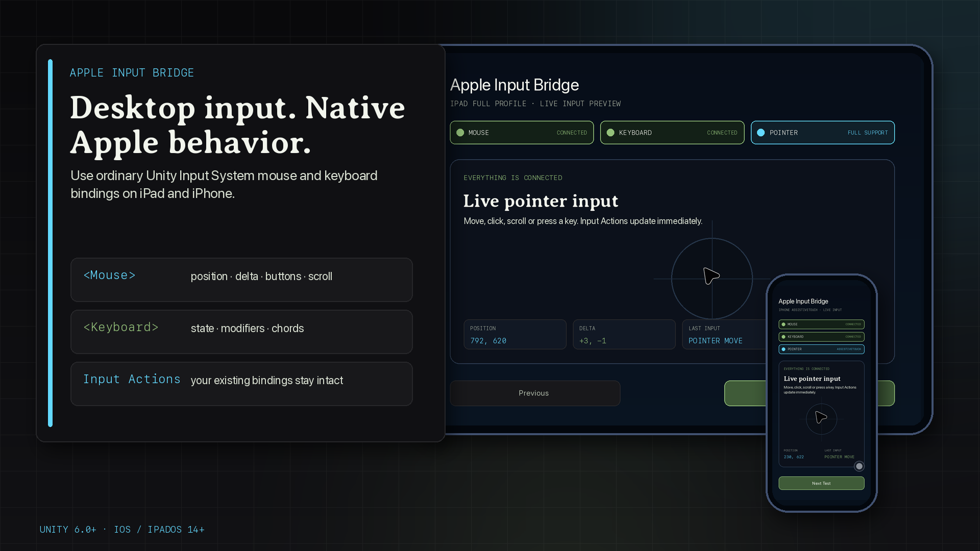This screenshot has width=980, height=551.
Task: Click the blue status dot beside iPad POINTER
Action: (x=761, y=133)
